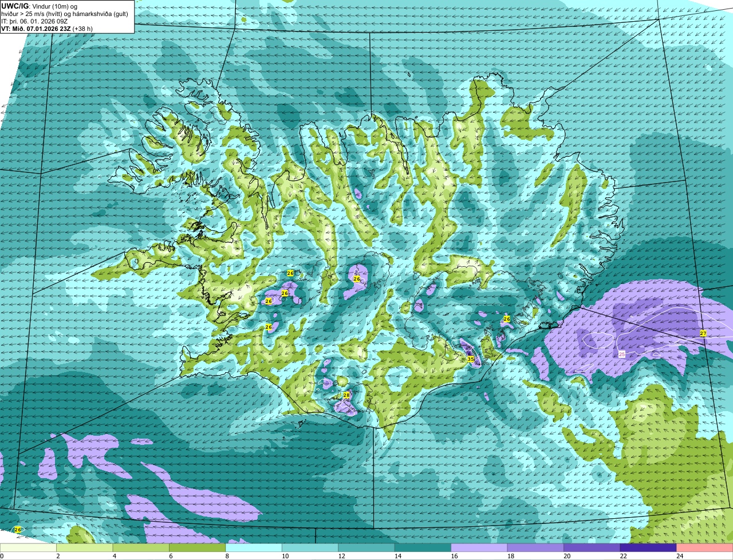The width and height of the screenshot is (733, 560).
Task: Pick the pink above-24 m/s legend swatch
Action: [705, 548]
